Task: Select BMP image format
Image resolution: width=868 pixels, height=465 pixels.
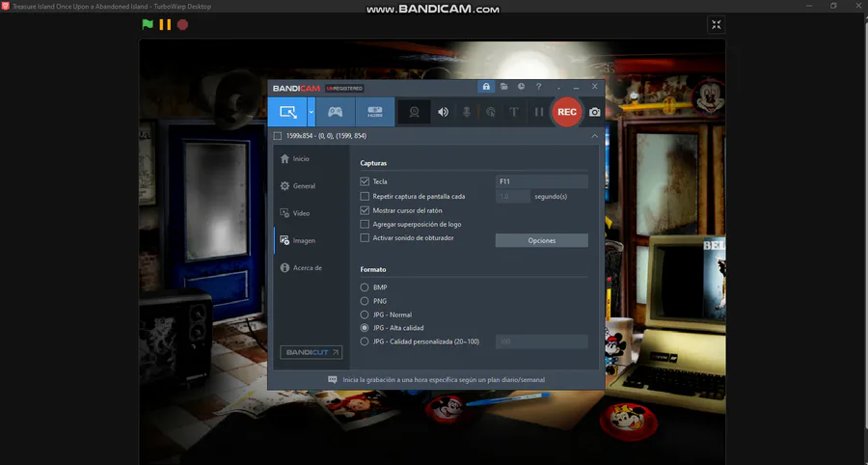Action: (x=365, y=287)
